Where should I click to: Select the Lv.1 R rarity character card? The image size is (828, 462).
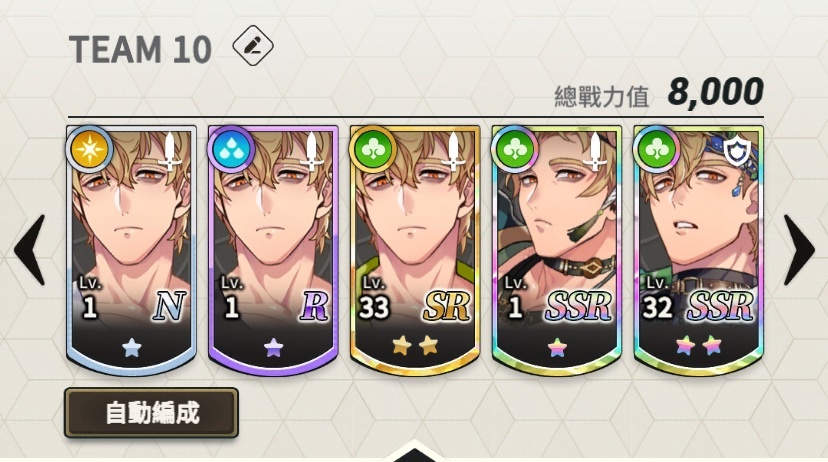point(273,250)
